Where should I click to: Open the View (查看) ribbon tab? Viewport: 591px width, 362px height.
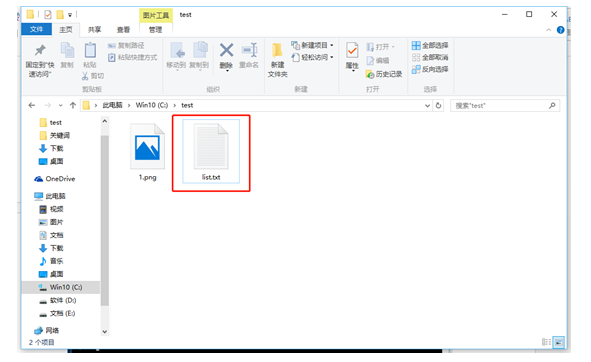point(123,30)
